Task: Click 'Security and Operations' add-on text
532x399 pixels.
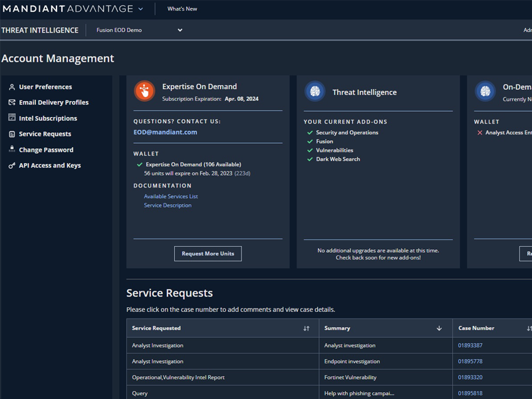Action: [x=347, y=132]
